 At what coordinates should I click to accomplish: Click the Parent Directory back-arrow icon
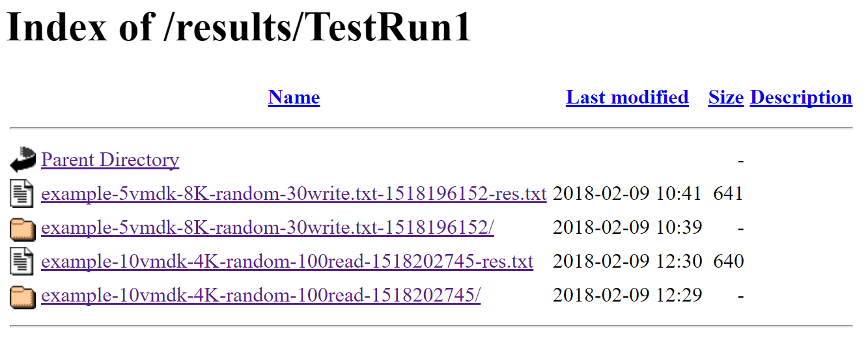coord(23,160)
